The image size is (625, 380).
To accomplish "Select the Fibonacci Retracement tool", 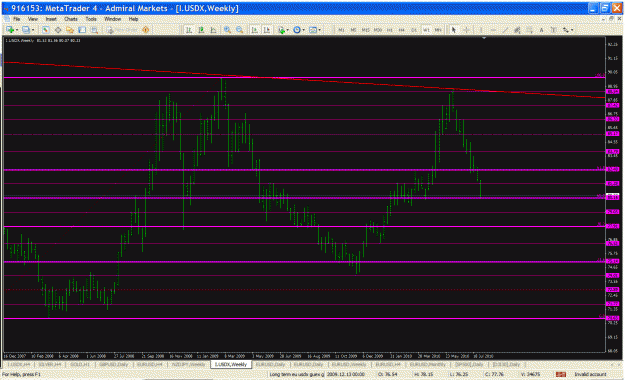I will pos(529,30).
